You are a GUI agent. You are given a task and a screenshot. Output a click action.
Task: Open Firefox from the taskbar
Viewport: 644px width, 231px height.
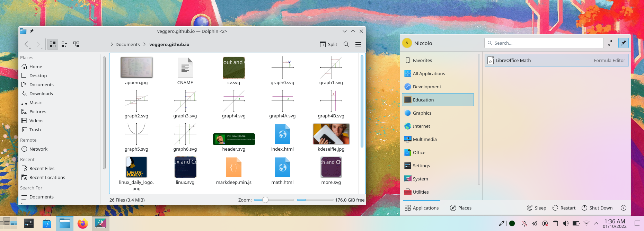[x=82, y=224]
